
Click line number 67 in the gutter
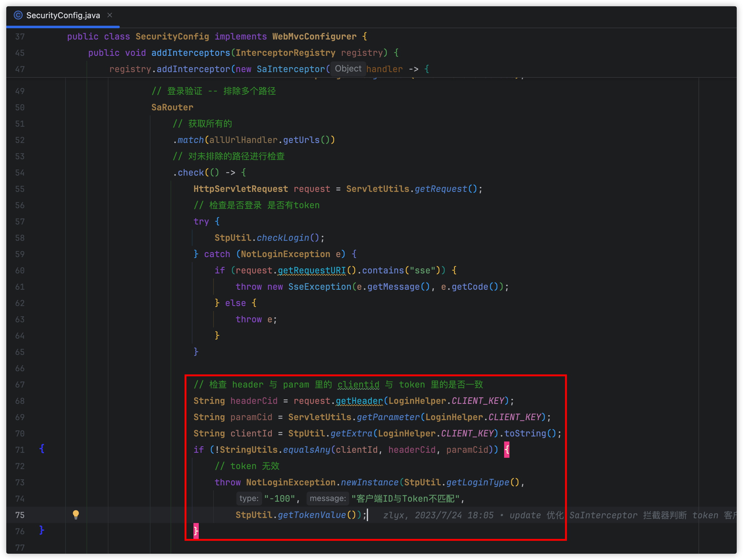coord(20,385)
